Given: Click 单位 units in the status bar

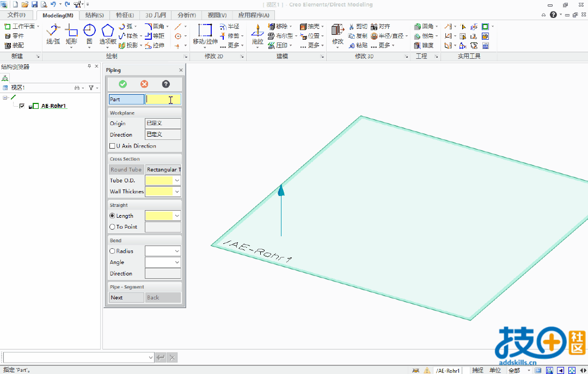Looking at the screenshot, I should 495,370.
